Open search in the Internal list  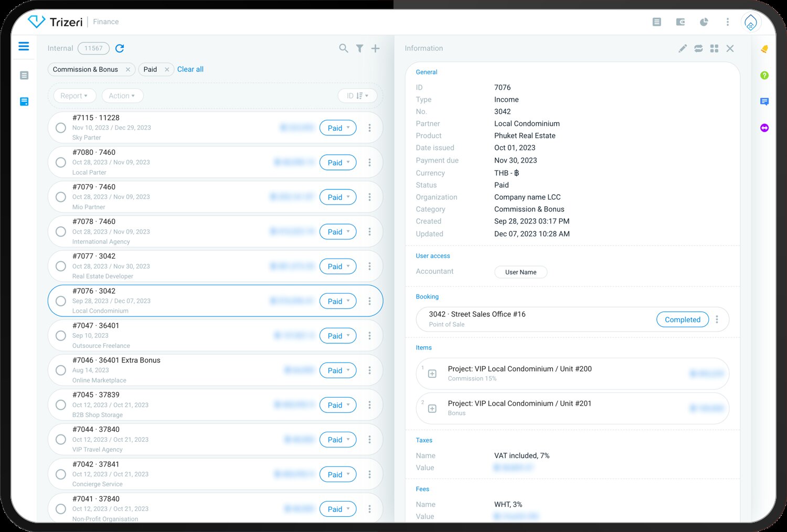click(x=344, y=48)
